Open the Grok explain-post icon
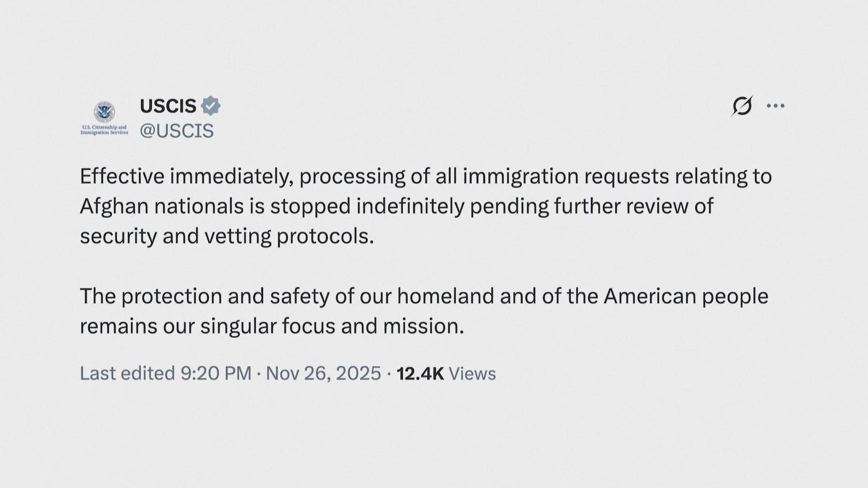This screenshot has height=488, width=868. [742, 106]
